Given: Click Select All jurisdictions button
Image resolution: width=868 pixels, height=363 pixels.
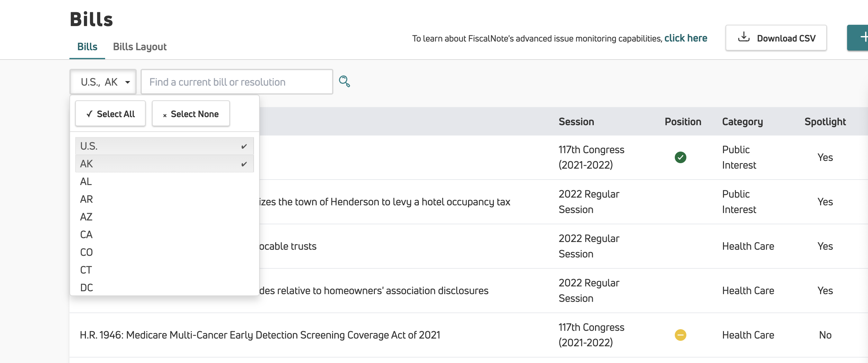Looking at the screenshot, I should point(111,114).
